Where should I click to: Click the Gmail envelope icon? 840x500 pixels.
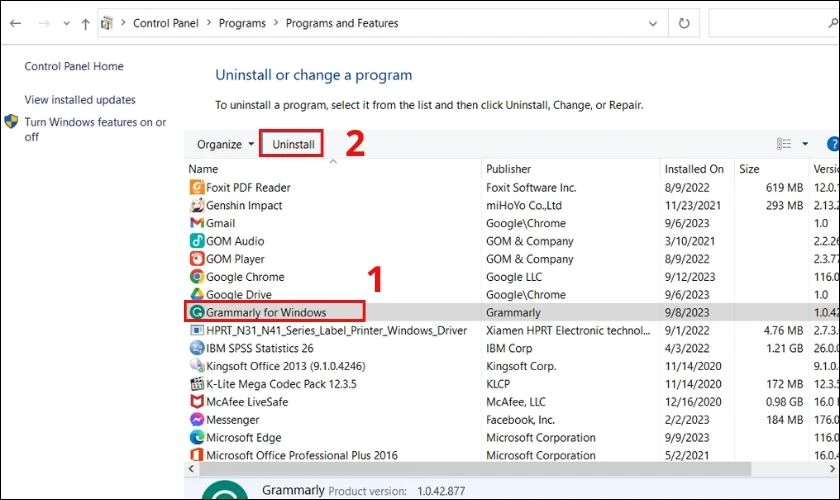pos(197,222)
